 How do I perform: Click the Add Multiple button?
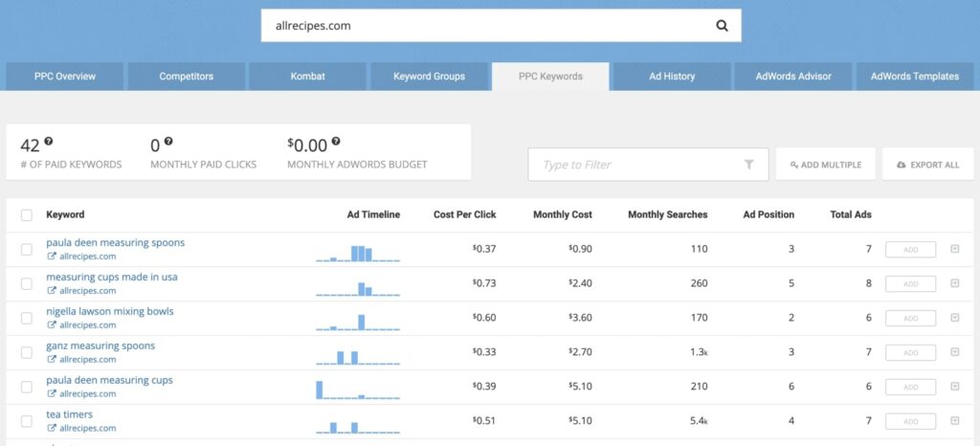(x=826, y=165)
